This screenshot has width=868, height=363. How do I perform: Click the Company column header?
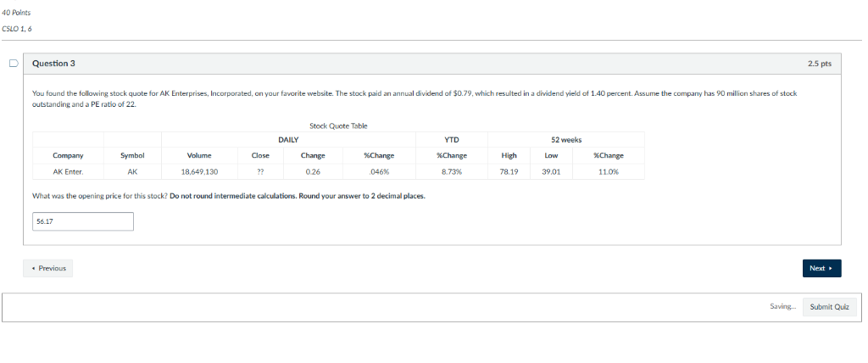click(68, 156)
